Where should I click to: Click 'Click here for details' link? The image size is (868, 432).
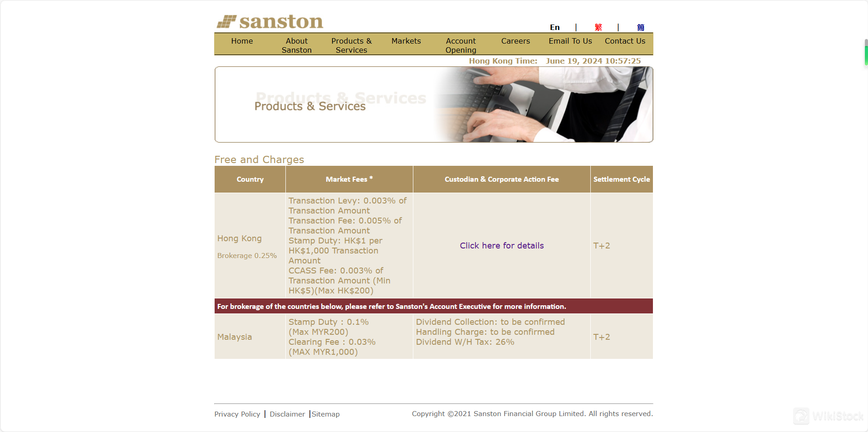tap(501, 246)
